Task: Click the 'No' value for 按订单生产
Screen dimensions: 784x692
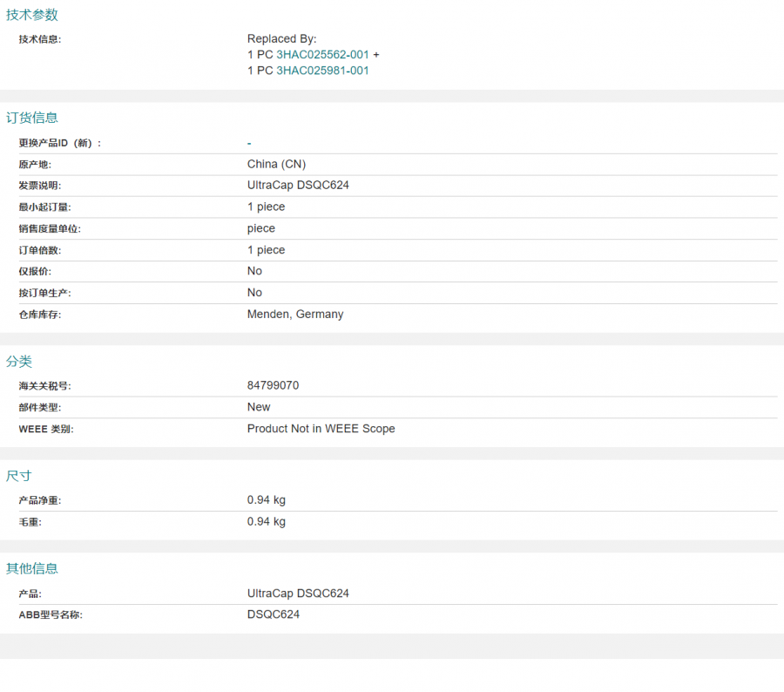Action: (254, 292)
